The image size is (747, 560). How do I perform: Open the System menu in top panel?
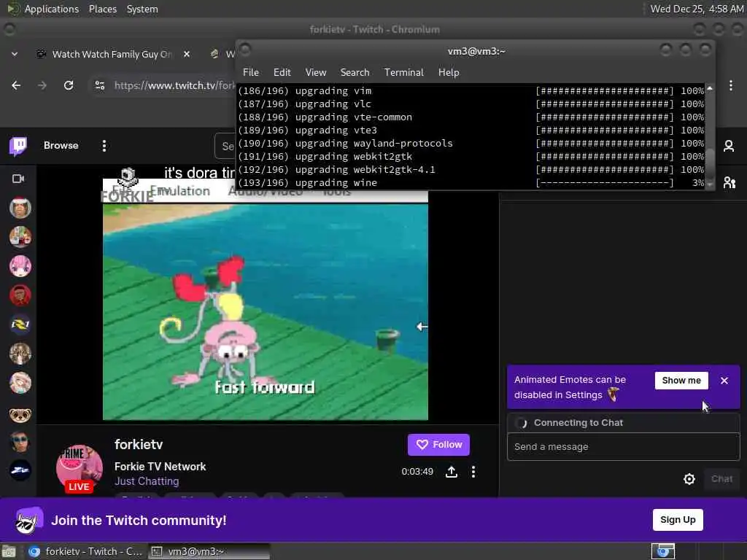point(142,9)
